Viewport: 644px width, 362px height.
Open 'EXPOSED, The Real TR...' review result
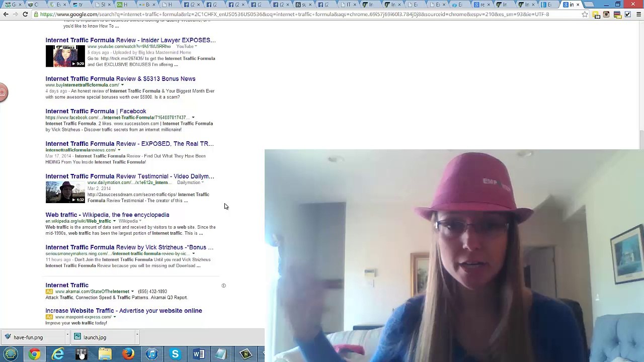click(130, 144)
